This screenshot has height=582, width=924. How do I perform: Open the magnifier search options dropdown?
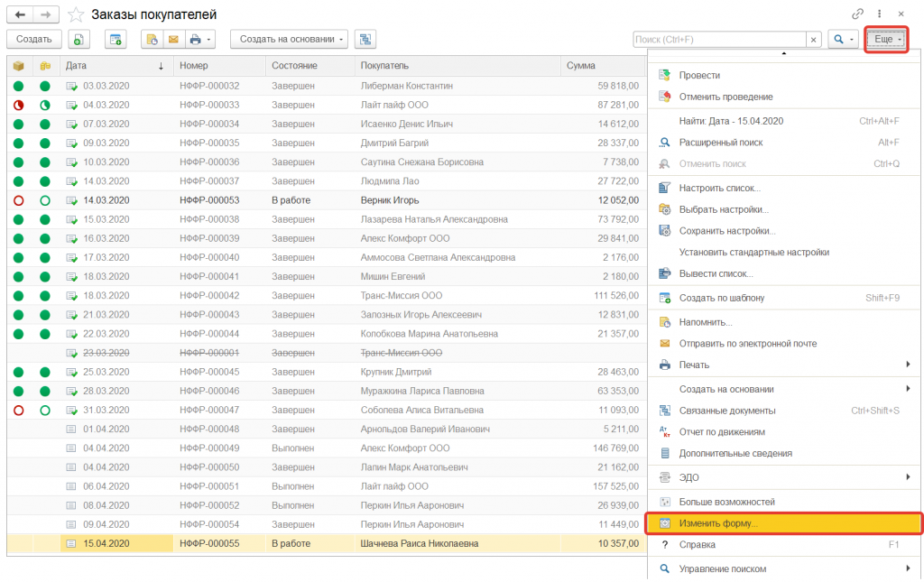tap(843, 40)
